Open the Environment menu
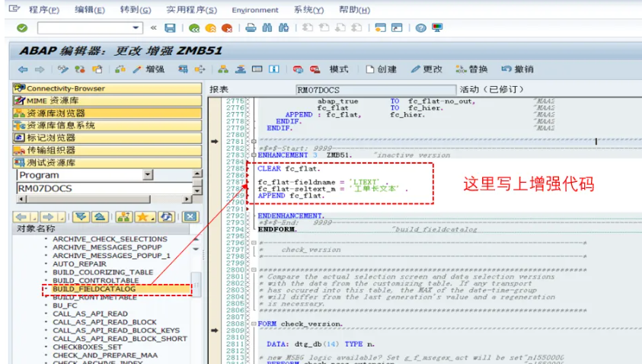 pyautogui.click(x=255, y=10)
